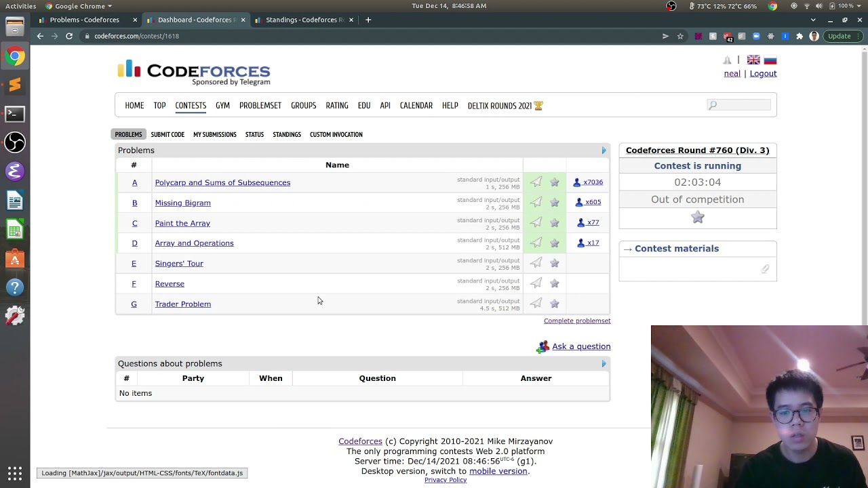The width and height of the screenshot is (868, 488).
Task: Open the Zoom extension icon
Action: pos(756,36)
